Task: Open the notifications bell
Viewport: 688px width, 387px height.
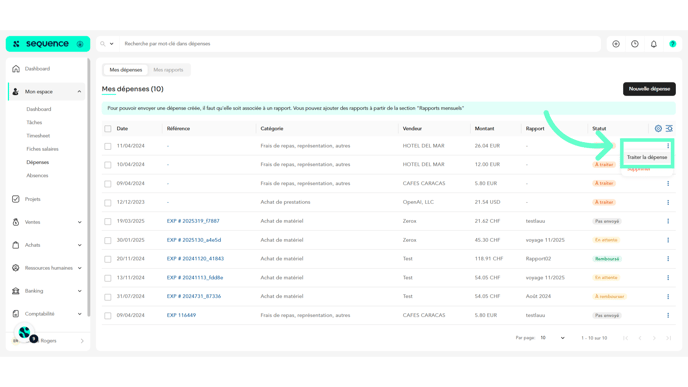Action: 654,44
